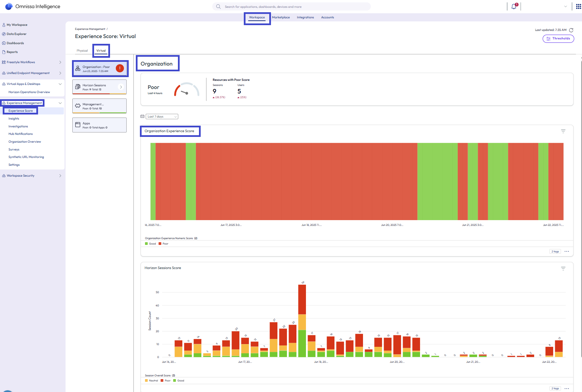Click the Freestyle Workflows sidebar icon
This screenshot has width=582, height=392.
(4, 62)
